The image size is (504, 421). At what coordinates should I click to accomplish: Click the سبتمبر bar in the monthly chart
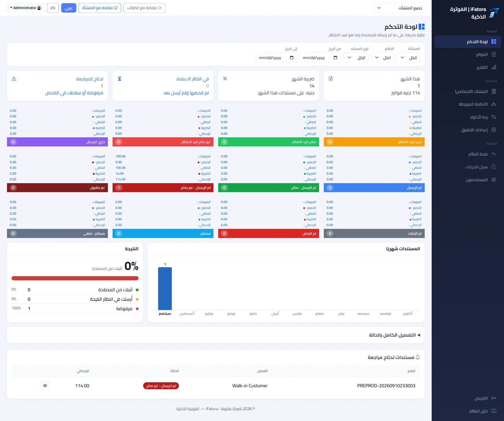coord(165,288)
